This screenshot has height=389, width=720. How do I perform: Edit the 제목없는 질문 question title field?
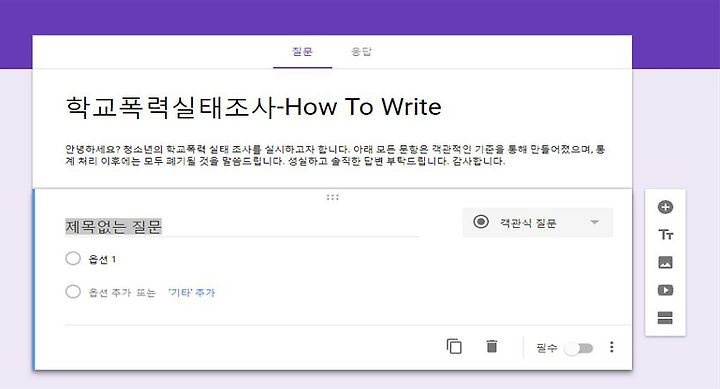(x=242, y=227)
